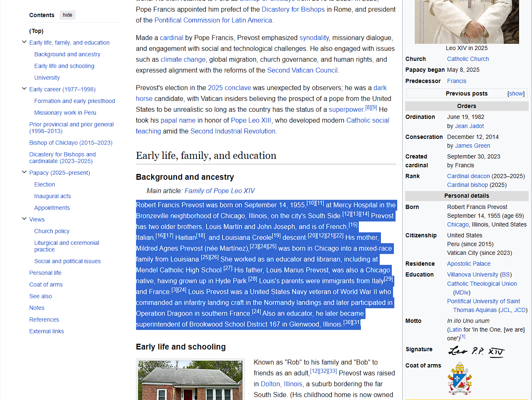Collapse the Early career (1977–1998) contents section
Screen dimensions: 532x400
click(x=24, y=89)
